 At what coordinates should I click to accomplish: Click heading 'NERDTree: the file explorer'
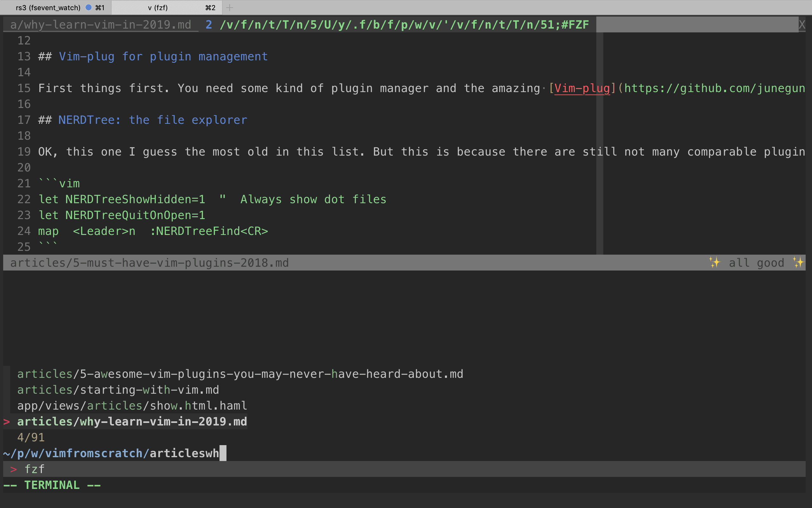tap(153, 120)
